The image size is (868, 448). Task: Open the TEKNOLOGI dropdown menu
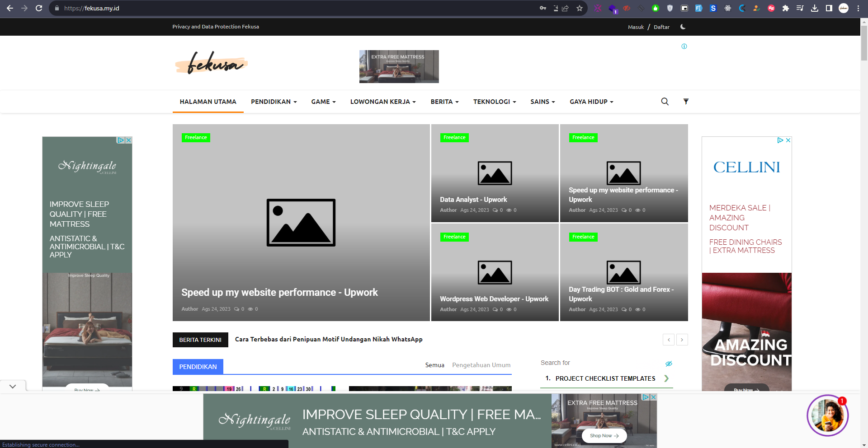point(494,102)
